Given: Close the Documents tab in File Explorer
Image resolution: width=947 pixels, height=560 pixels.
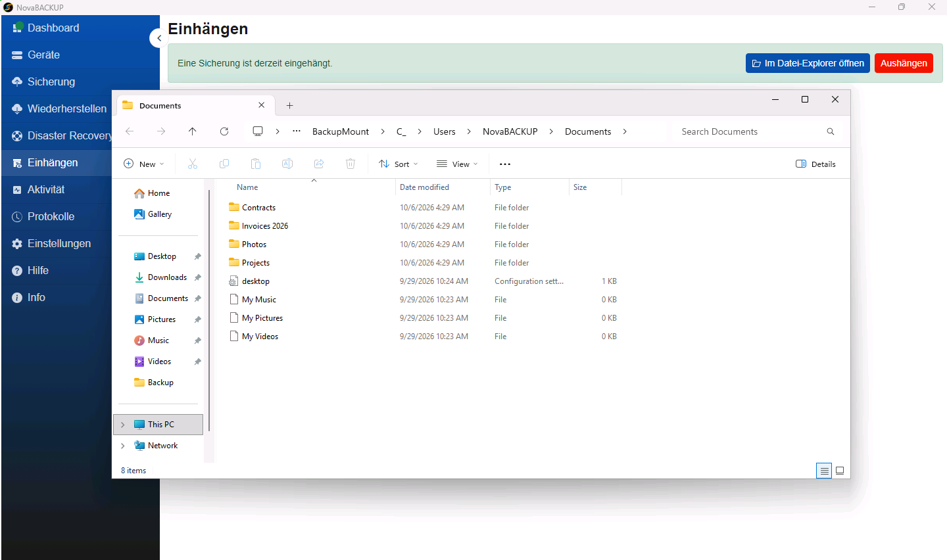Looking at the screenshot, I should tap(262, 105).
